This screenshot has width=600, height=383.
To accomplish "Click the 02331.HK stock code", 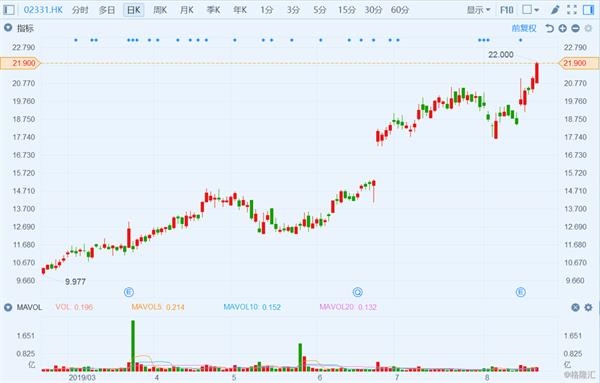I will [43, 10].
